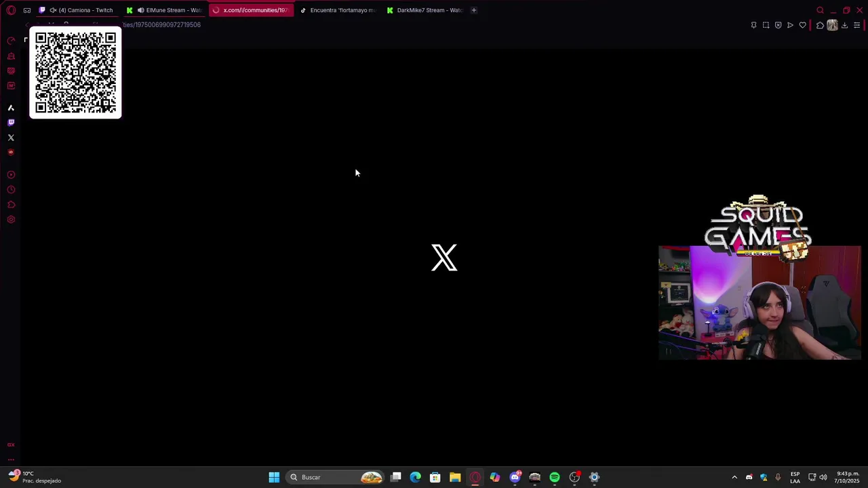Launch Microsoft Edge from taskbar
This screenshot has width=868, height=488.
416,477
